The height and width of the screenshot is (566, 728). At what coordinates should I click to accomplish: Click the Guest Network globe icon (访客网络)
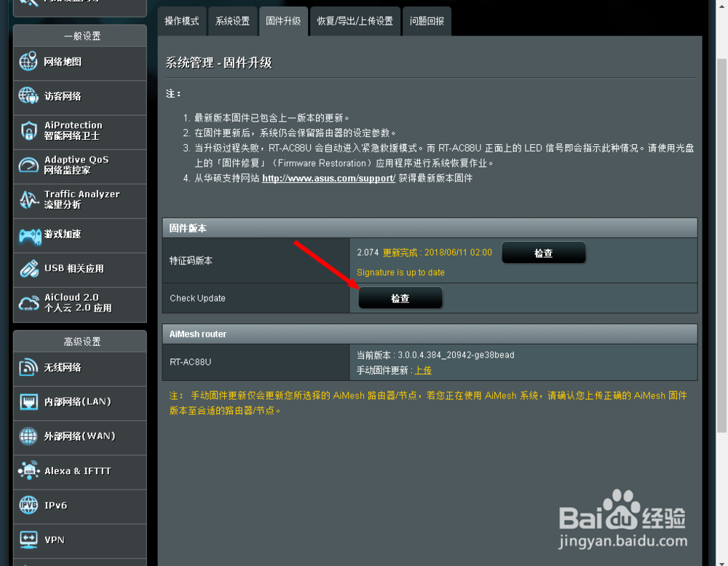tap(28, 96)
